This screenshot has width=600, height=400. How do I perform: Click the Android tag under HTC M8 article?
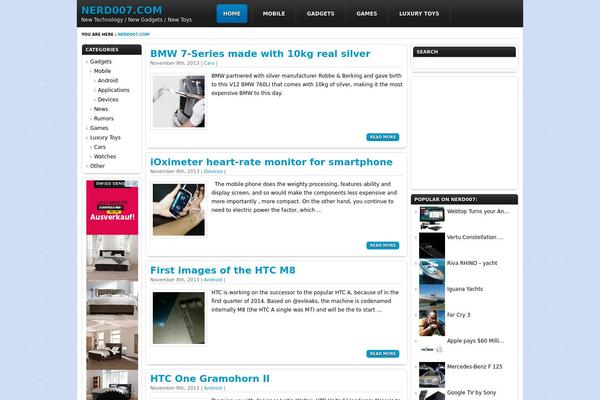pyautogui.click(x=213, y=280)
